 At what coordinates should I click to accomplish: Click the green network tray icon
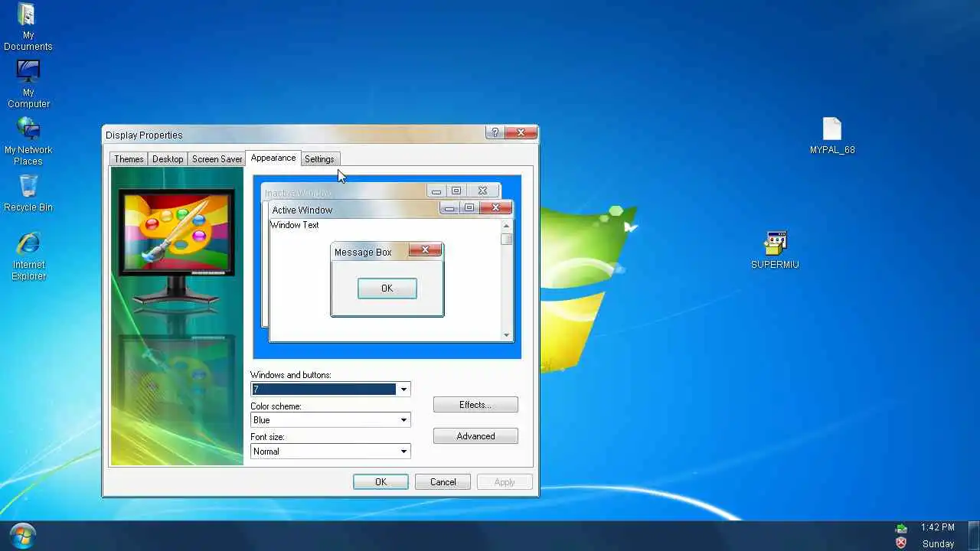pos(901,528)
